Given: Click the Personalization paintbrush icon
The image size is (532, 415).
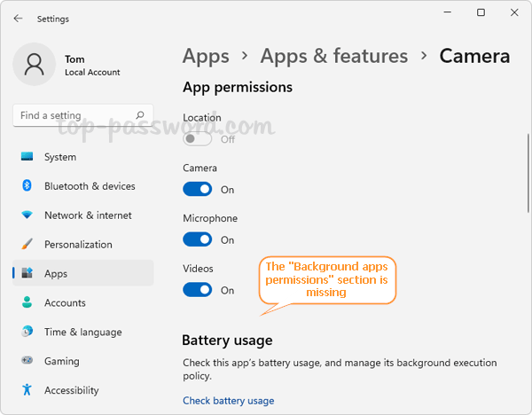Looking at the screenshot, I should point(27,245).
